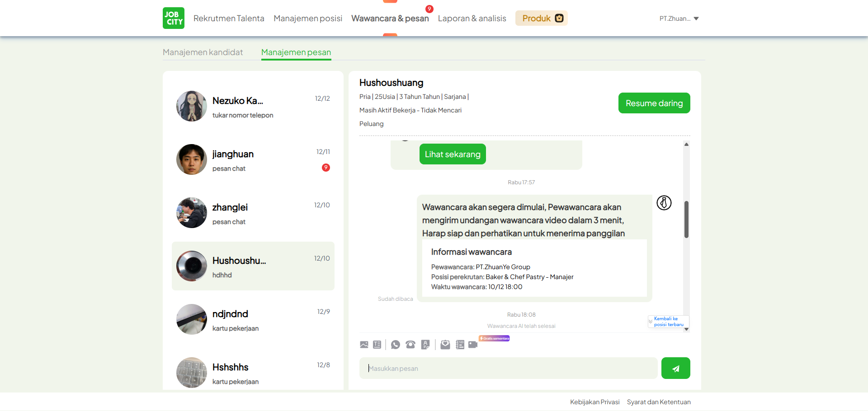Viewport: 868px width, 411px height.
Task: Open the video interview camera icon
Action: (x=473, y=345)
